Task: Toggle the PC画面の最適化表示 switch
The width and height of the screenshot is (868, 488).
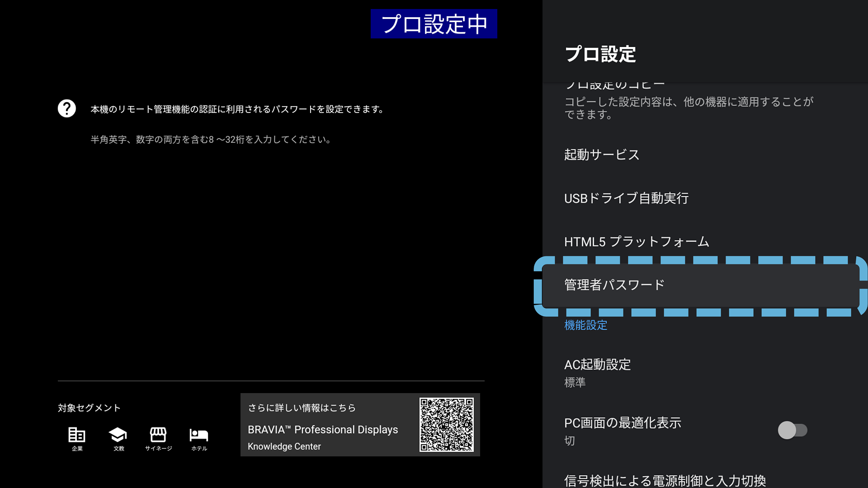Action: [792, 430]
